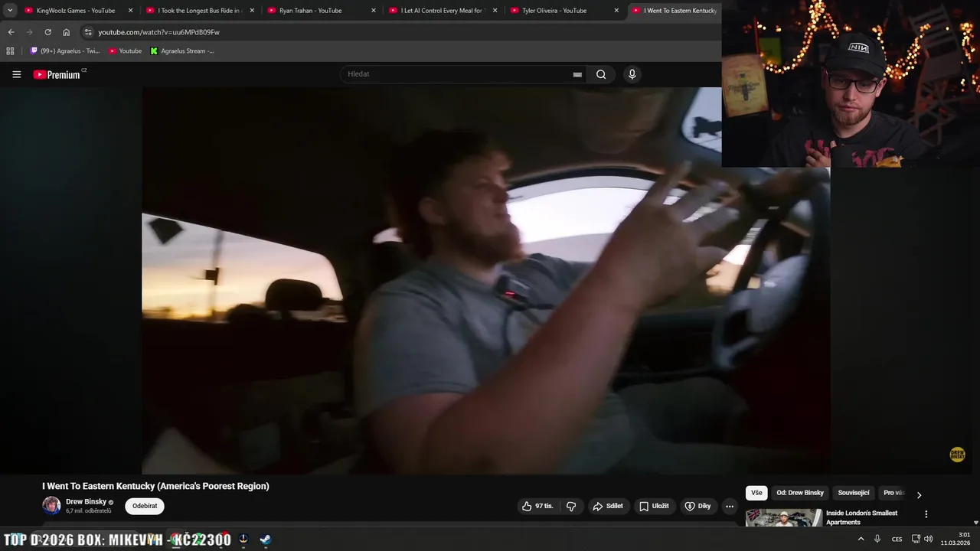This screenshot has width=980, height=551.
Task: Open more actions three-dot menu below video
Action: 729,506
